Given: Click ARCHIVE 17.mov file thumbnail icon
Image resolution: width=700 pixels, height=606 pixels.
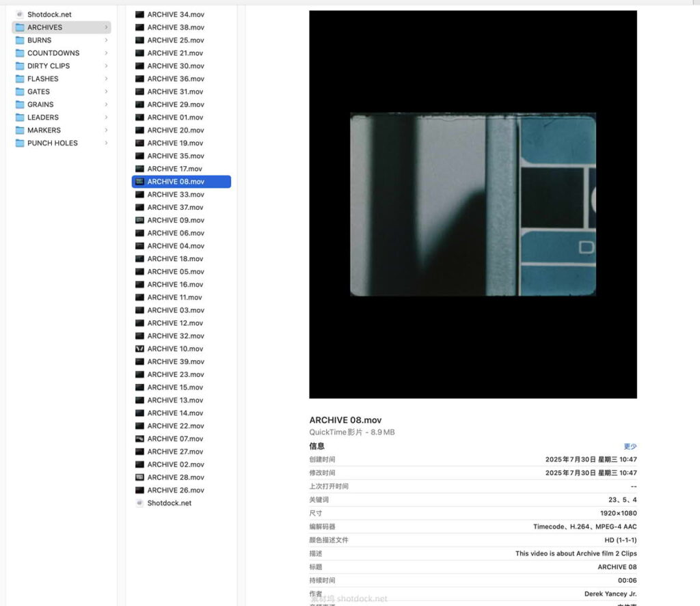Looking at the screenshot, I should (139, 169).
